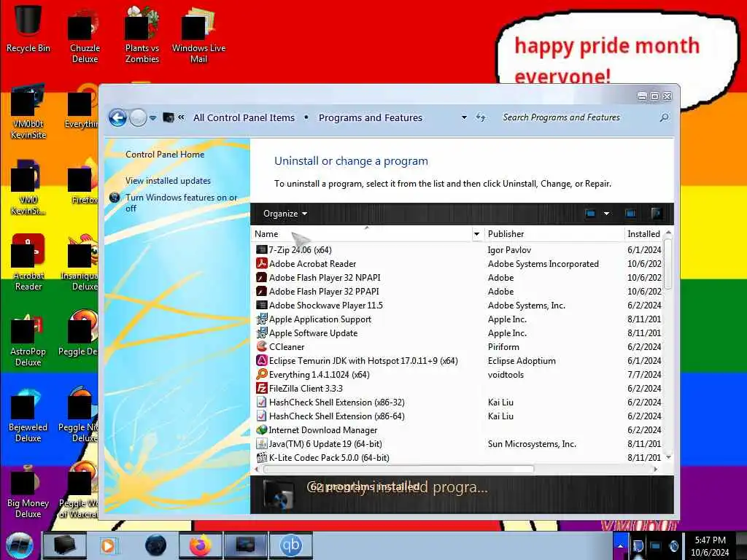Click the Apple Application Support icon
The image size is (747, 560).
262,319
